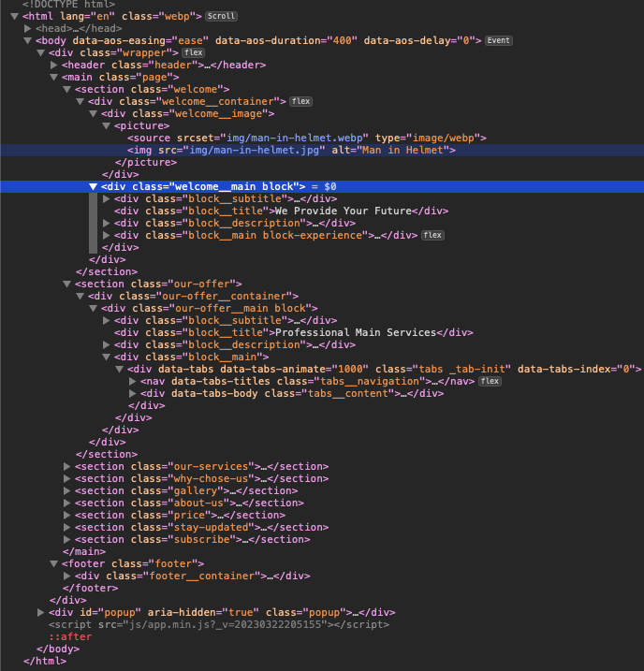Expand the div id="popup" node
644x671 pixels.
coord(40,612)
